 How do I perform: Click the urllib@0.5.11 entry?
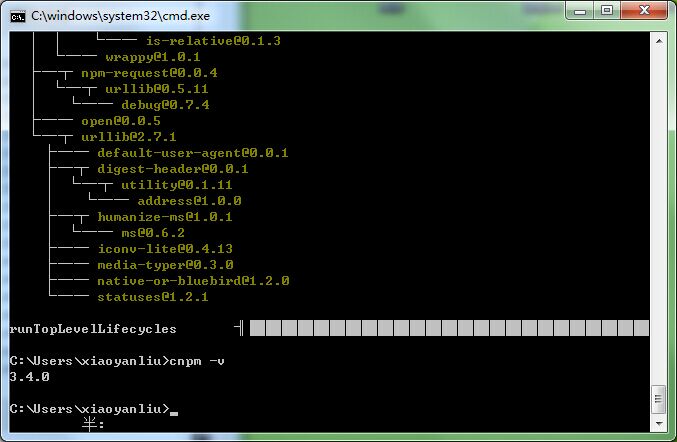157,89
